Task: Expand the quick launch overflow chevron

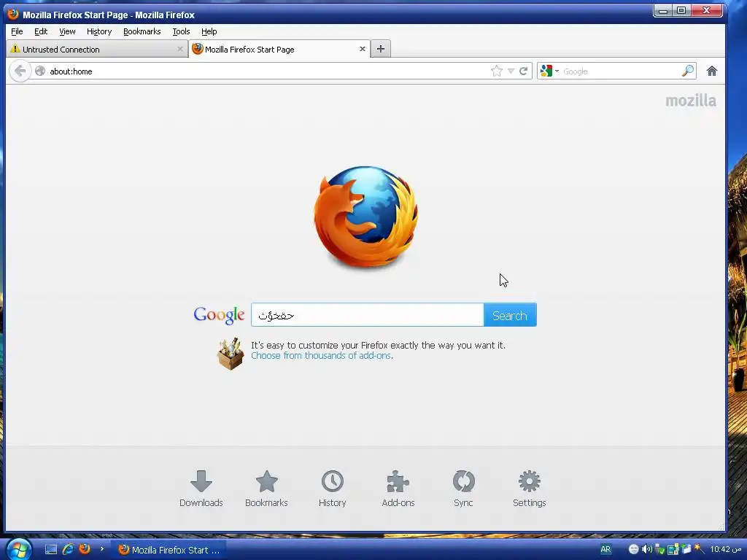Action: (x=101, y=549)
